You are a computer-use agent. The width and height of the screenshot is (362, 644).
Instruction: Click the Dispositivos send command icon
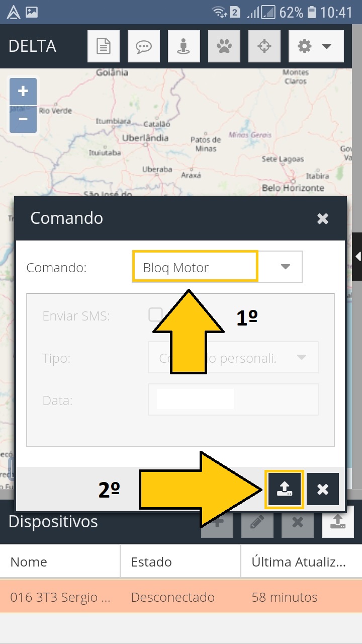(x=337, y=521)
